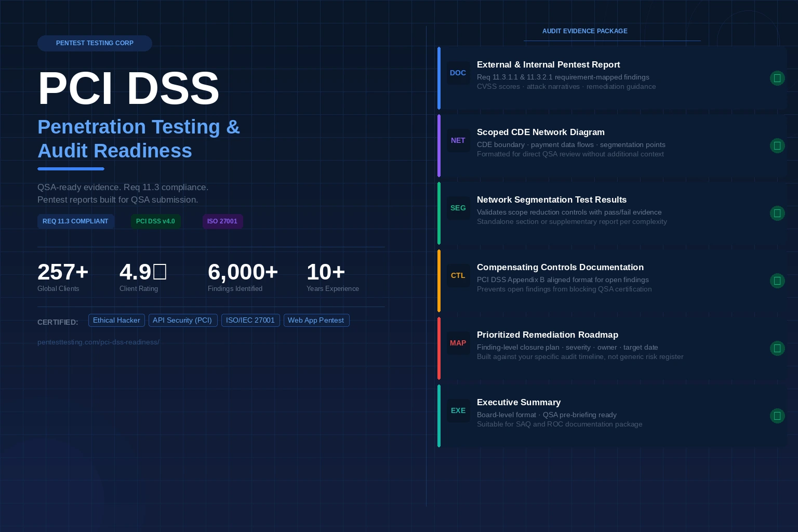798x532 pixels.
Task: Click the PCI DSS v4.0 badge
Action: [x=156, y=221]
